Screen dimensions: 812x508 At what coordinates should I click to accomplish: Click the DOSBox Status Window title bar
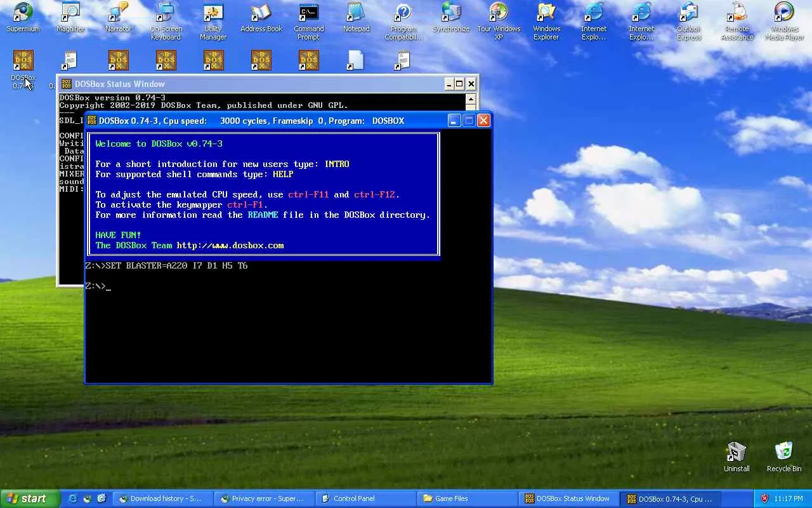(x=267, y=84)
